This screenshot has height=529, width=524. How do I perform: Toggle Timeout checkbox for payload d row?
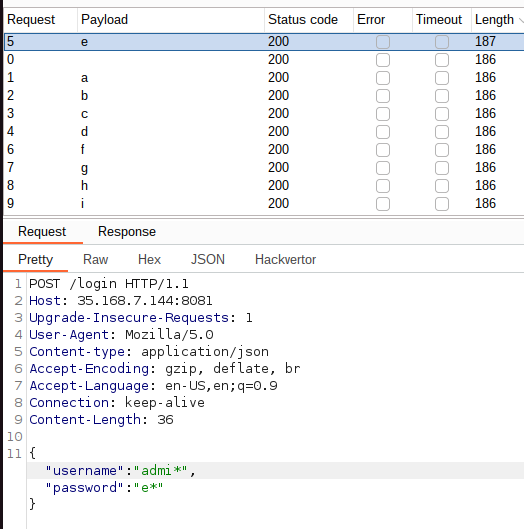pyautogui.click(x=442, y=132)
